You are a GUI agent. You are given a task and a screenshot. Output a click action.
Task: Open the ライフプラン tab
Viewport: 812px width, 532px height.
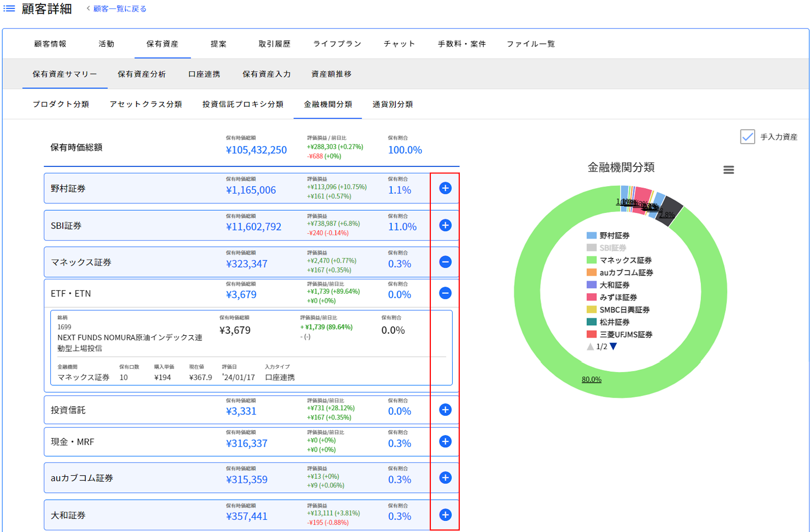pos(337,44)
